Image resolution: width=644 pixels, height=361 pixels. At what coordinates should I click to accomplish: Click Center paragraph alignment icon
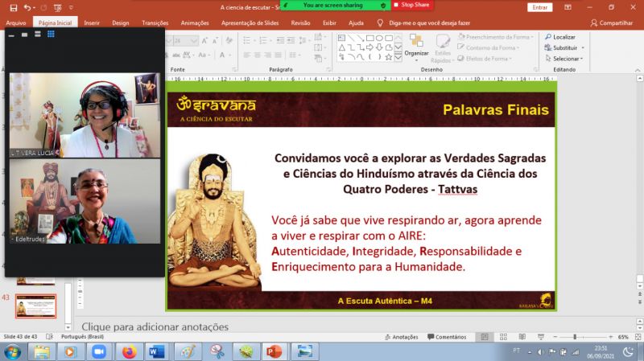[257, 55]
